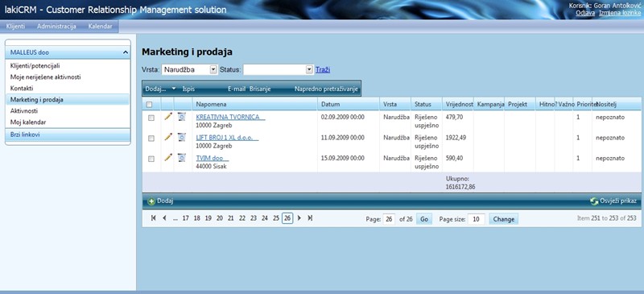Collapse the MALLEUS doo panel
This screenshot has width=644, height=294.
pos(126,52)
